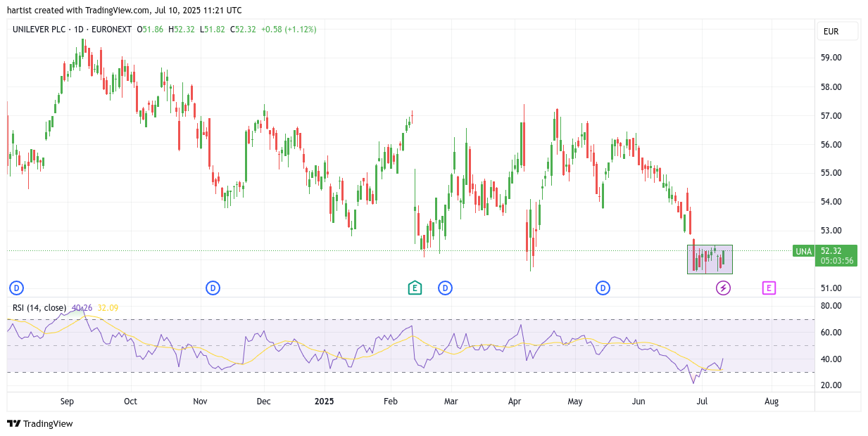868x436 pixels.
Task: Click the 59.00 price axis label
Action: (831, 58)
